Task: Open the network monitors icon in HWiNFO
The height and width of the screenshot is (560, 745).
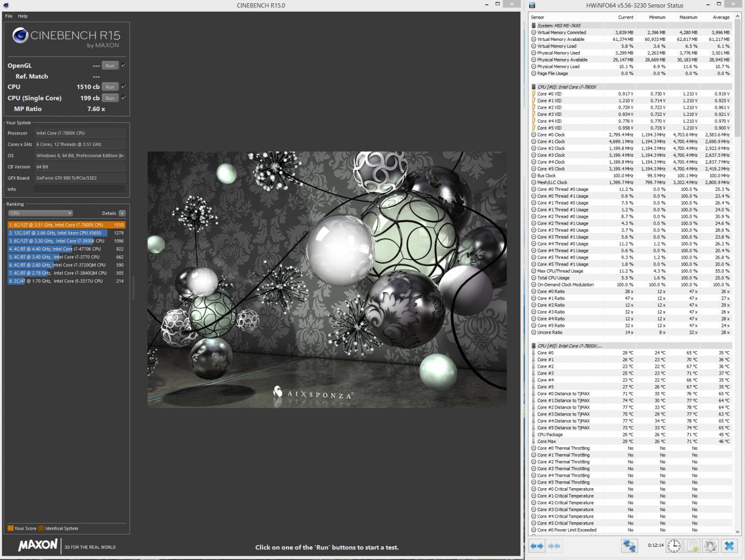Action: point(629,546)
